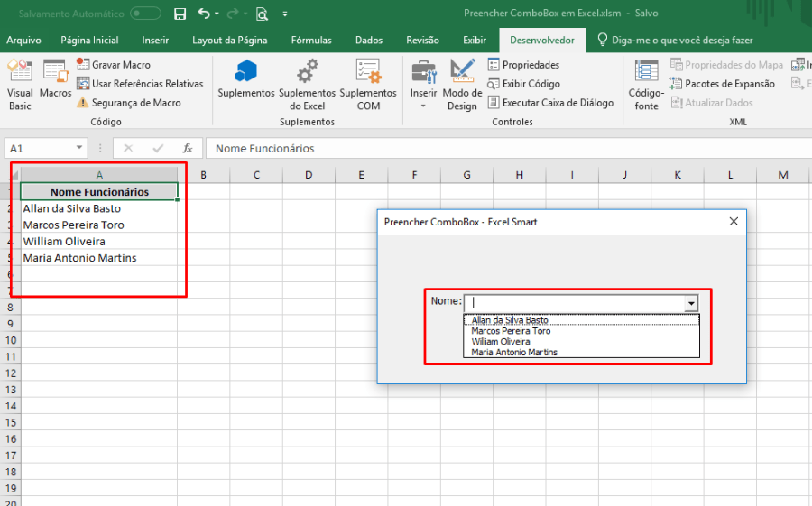The image size is (812, 506).
Task: Expand the Name Box dropdown
Action: (79, 148)
